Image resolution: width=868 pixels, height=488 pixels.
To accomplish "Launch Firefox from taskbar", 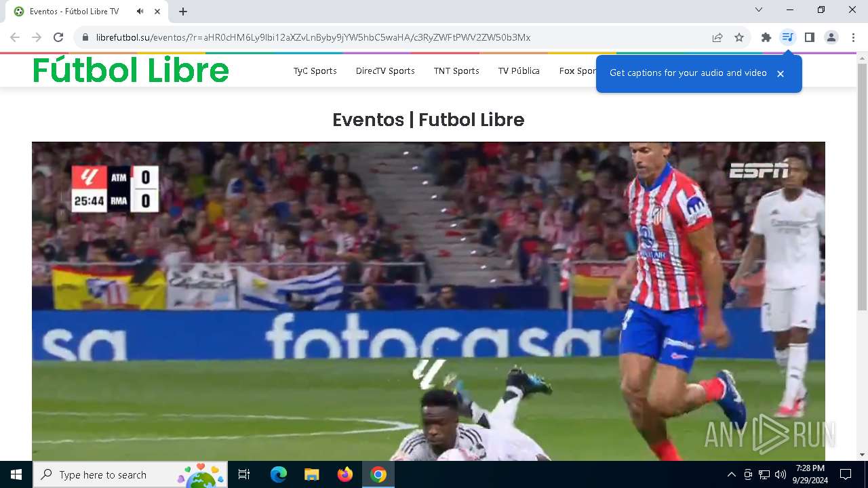I will [x=345, y=474].
